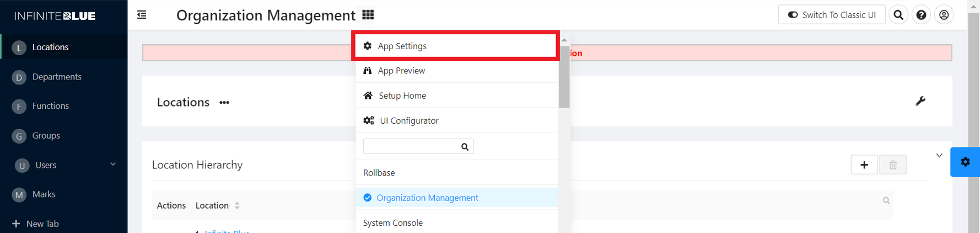The width and height of the screenshot is (980, 233).
Task: Click the dropdown menu scrollbar
Action: tap(564, 77)
